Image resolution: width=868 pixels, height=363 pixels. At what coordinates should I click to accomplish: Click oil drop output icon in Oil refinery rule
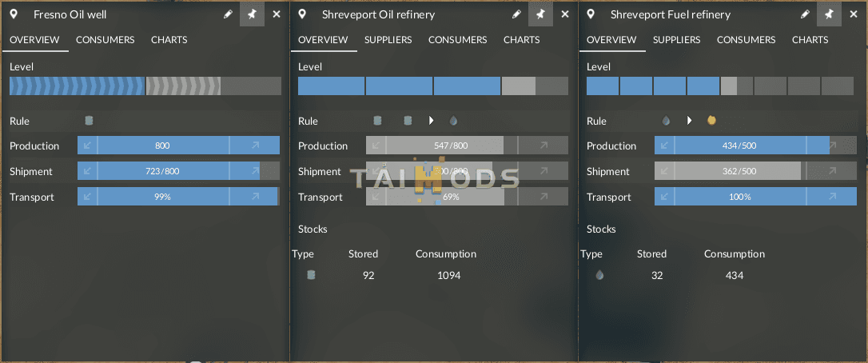coord(453,120)
